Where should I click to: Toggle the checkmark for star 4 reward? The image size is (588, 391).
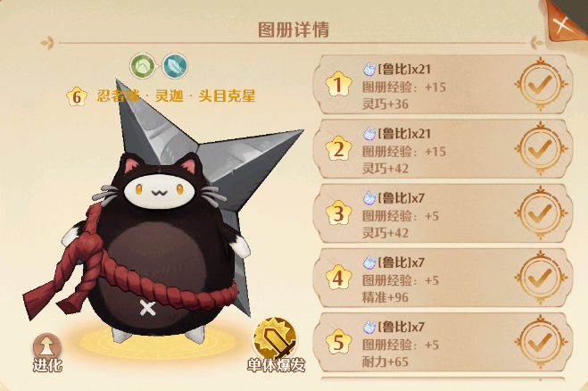click(541, 278)
